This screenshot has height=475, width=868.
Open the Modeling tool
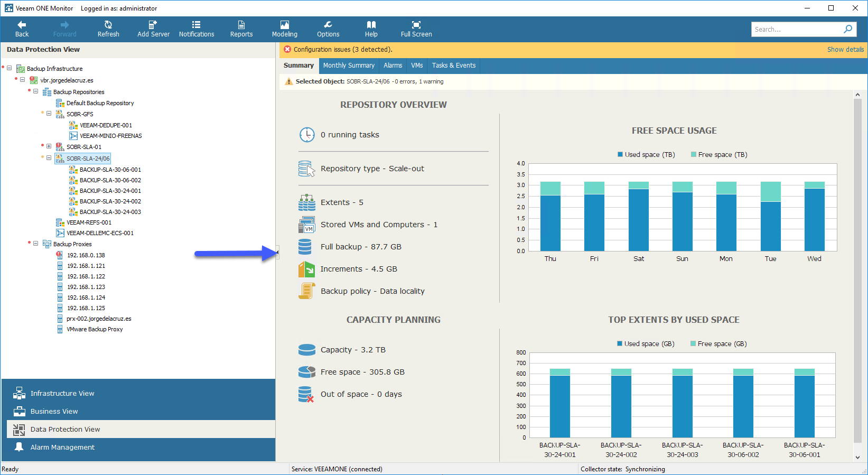[285, 25]
